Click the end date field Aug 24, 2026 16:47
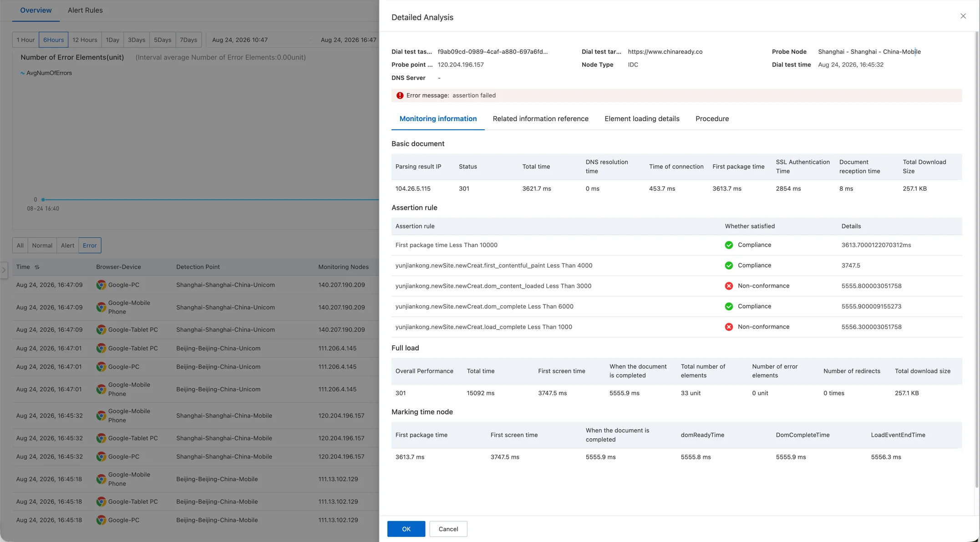The image size is (980, 542). click(348, 40)
